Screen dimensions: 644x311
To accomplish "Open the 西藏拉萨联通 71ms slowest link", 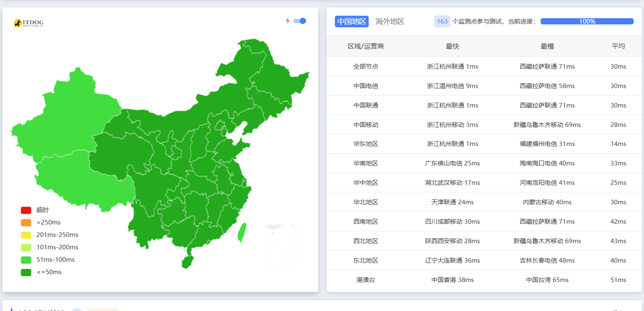I will coord(547,66).
